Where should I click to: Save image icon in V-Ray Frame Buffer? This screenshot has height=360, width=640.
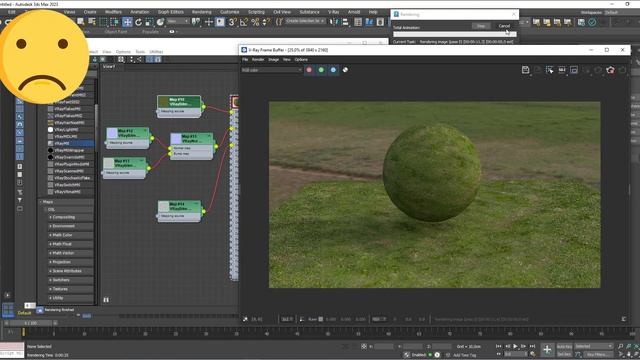[525, 70]
